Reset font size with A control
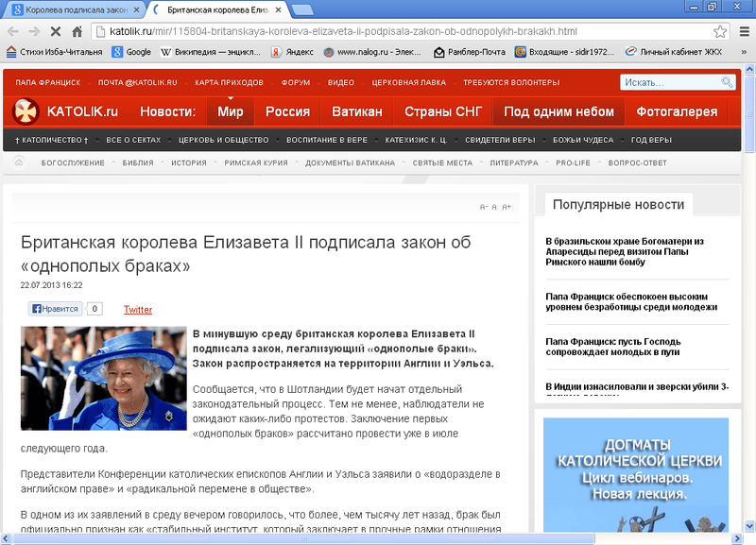 (494, 207)
